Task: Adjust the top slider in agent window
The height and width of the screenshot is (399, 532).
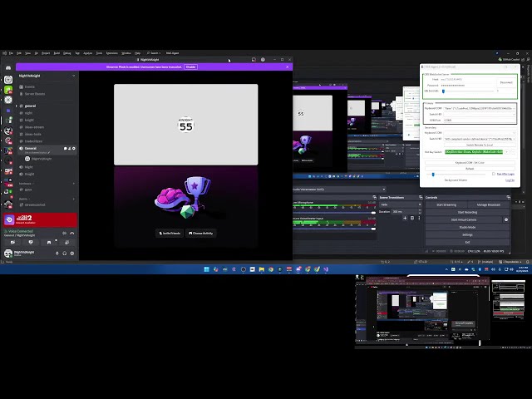Action: 468,91
